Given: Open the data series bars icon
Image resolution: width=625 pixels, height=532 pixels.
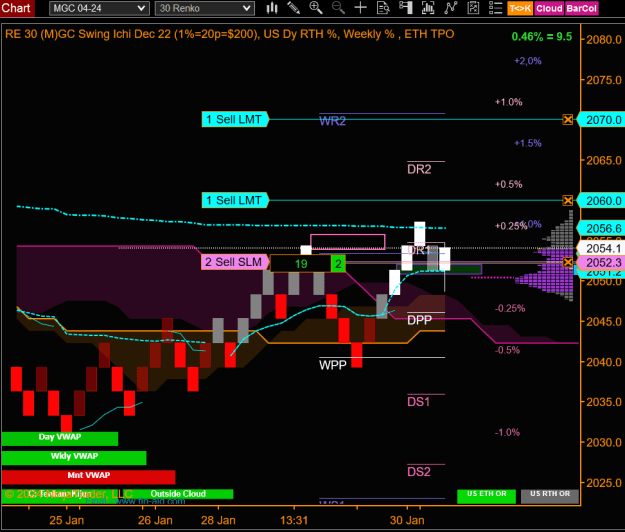Looking at the screenshot, I should point(428,8).
